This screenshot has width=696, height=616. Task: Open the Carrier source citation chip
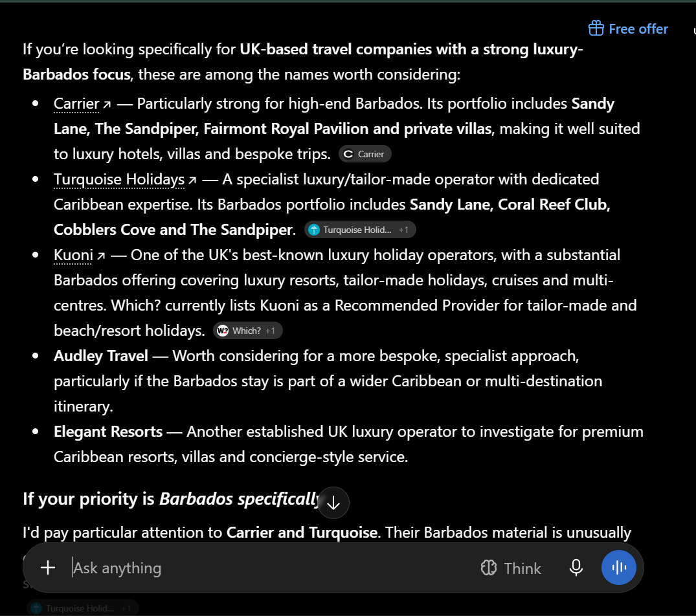point(365,154)
